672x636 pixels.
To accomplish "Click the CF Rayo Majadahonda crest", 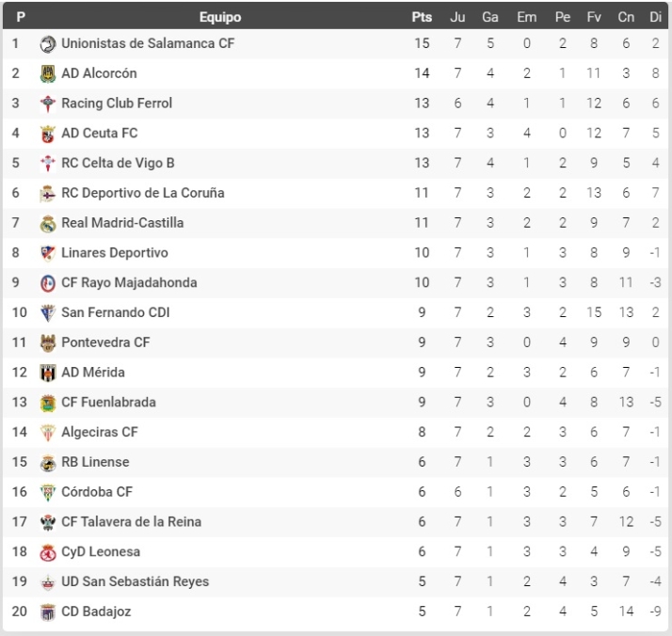I will pyautogui.click(x=48, y=283).
